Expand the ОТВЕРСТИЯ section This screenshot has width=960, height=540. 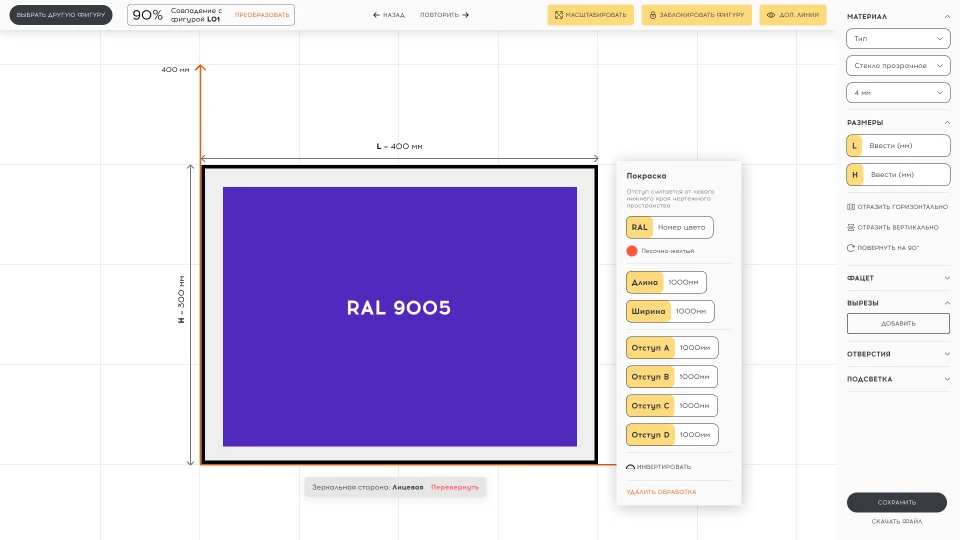[x=898, y=354]
